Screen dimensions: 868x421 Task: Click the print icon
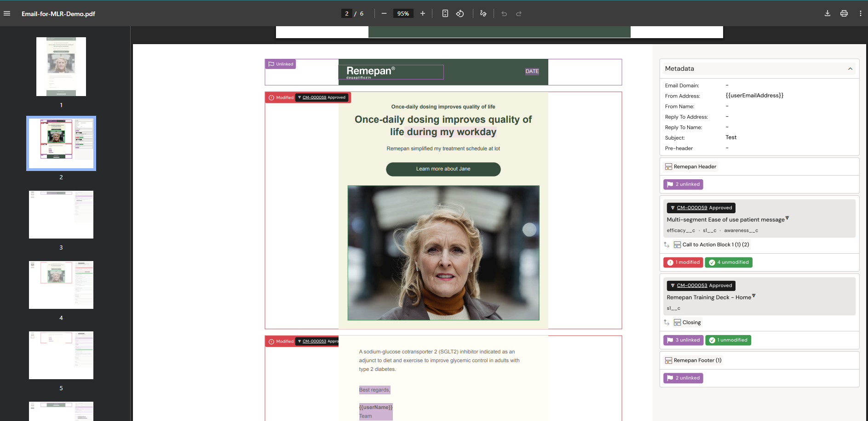click(844, 13)
